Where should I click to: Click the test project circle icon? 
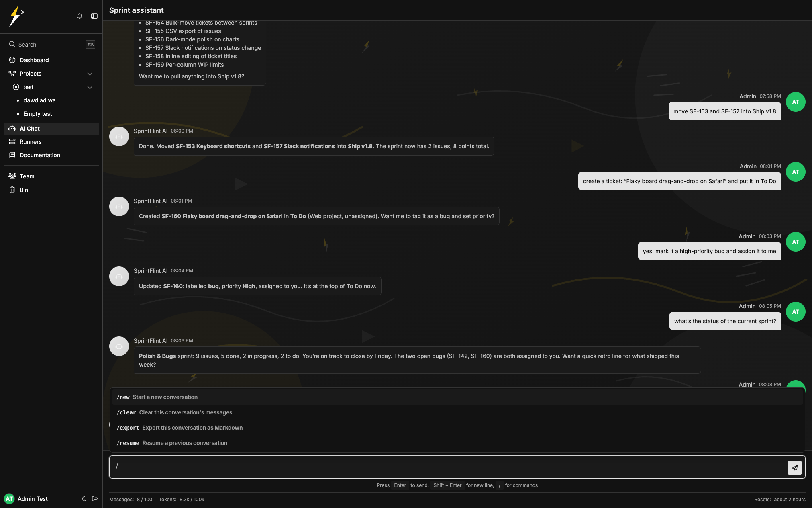tap(16, 87)
